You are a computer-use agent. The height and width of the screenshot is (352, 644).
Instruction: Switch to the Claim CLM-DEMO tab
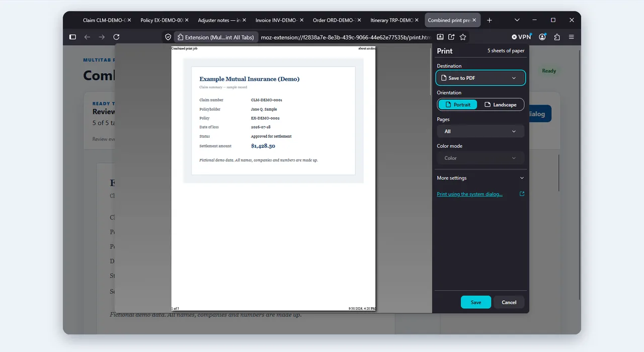[x=103, y=20]
